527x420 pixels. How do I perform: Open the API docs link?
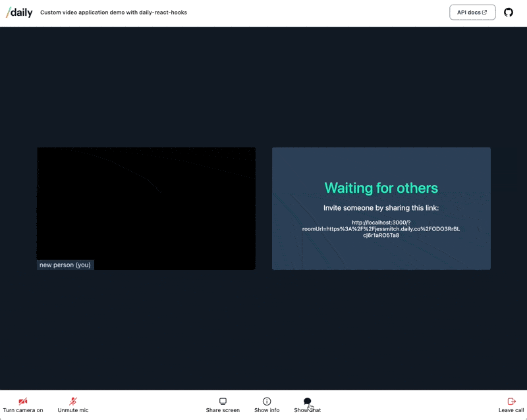[472, 13]
